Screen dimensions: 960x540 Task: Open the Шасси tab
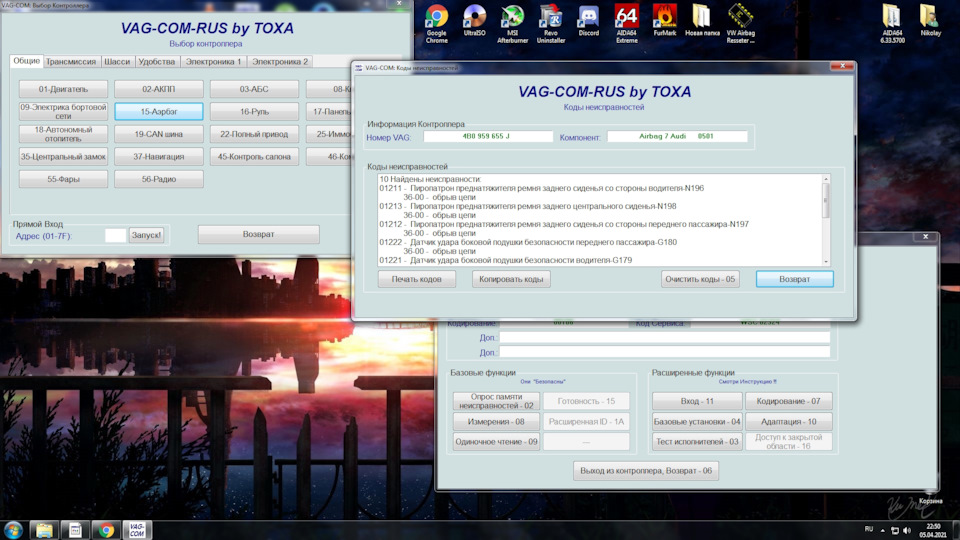pyautogui.click(x=117, y=61)
